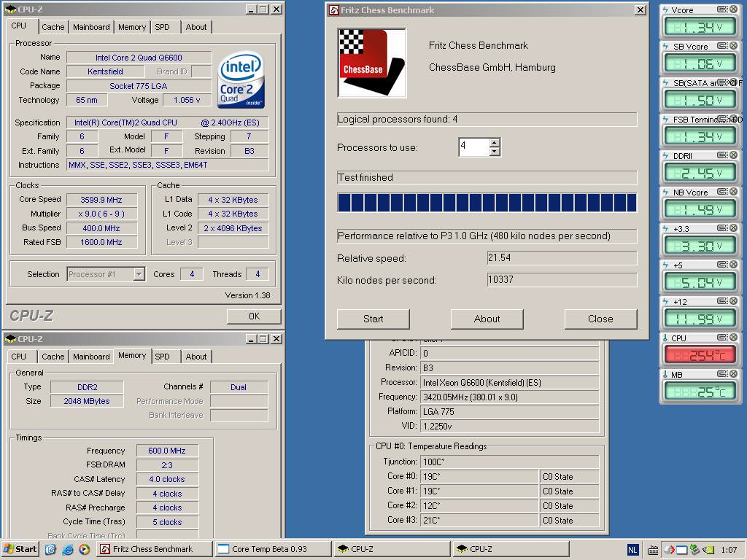Click the Core #2 temperature reading 12C

(x=480, y=506)
